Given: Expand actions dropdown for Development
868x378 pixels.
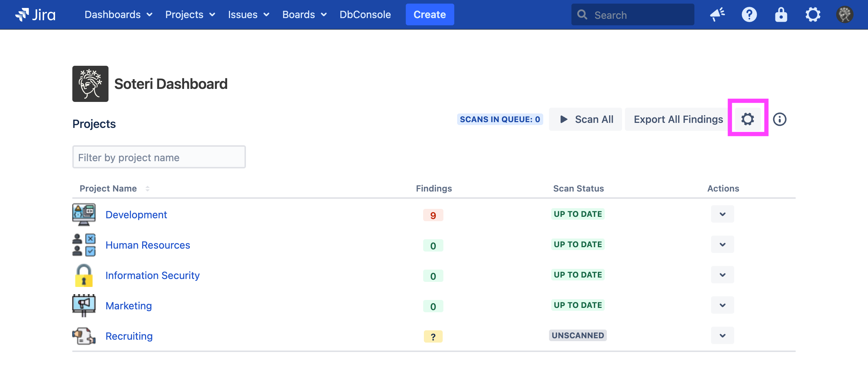Looking at the screenshot, I should [x=722, y=214].
